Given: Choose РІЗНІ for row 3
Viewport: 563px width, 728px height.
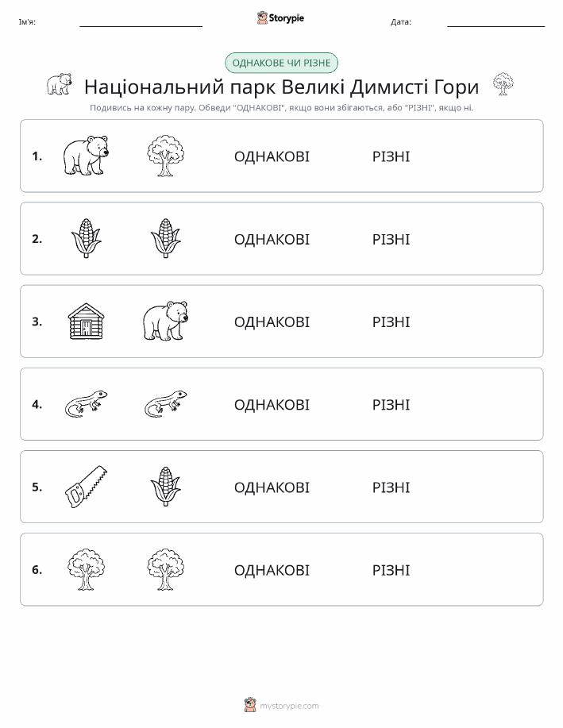Looking at the screenshot, I should point(391,322).
